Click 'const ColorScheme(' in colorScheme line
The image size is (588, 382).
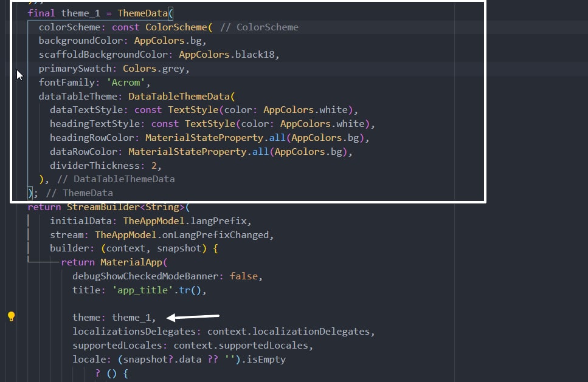coord(162,27)
